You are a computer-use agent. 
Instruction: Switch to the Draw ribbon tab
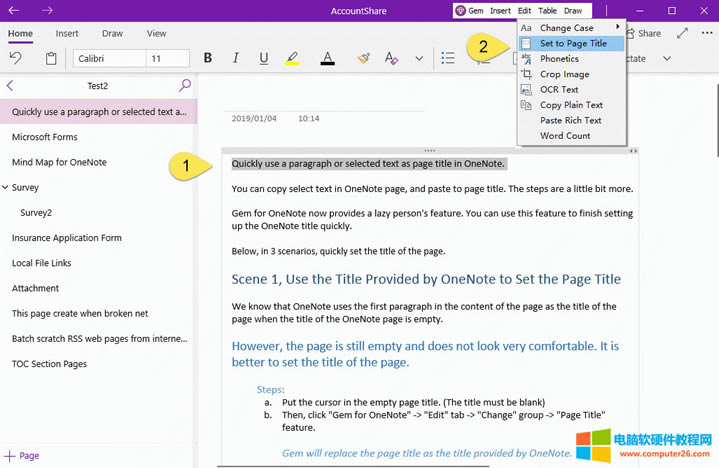coord(112,33)
